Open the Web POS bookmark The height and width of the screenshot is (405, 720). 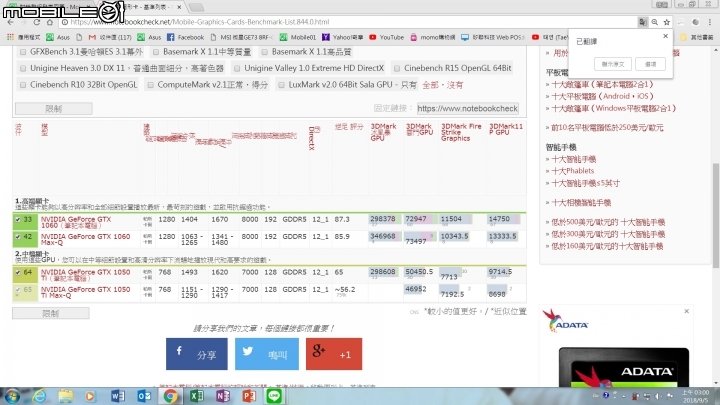coord(493,37)
